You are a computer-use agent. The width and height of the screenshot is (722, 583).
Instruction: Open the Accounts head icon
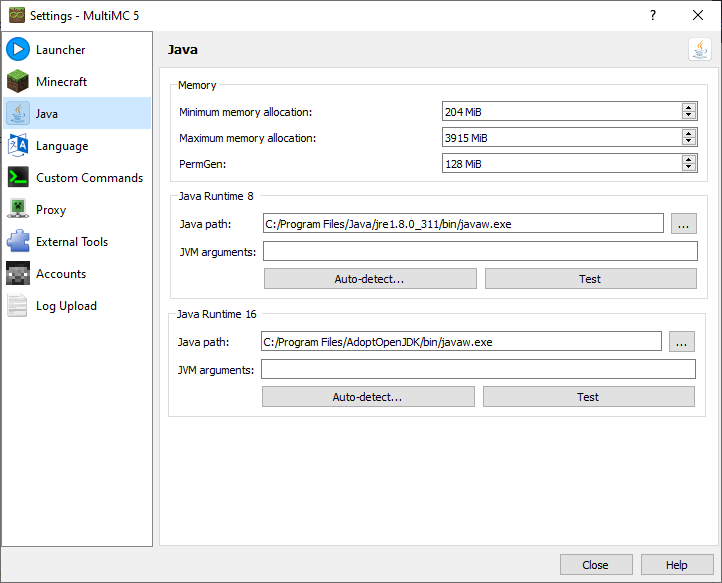click(18, 274)
